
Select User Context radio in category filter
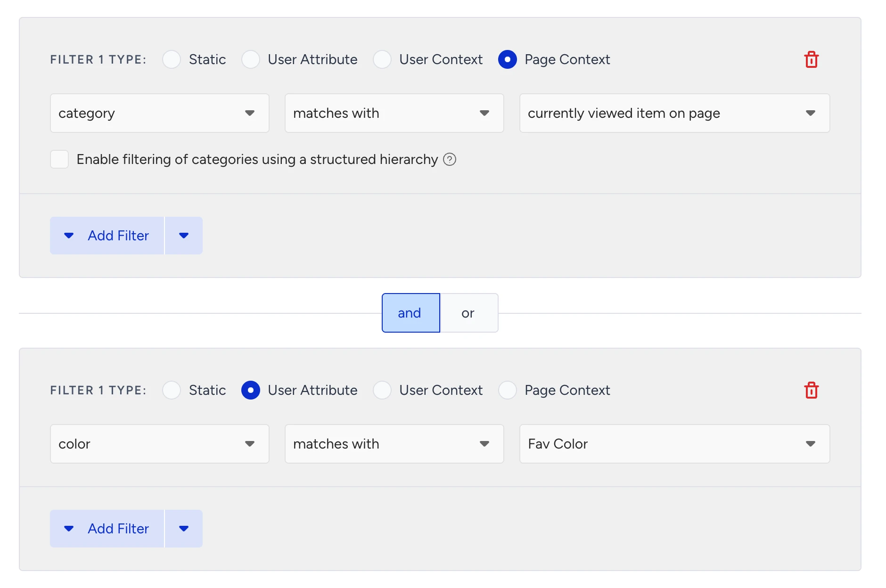(x=382, y=60)
